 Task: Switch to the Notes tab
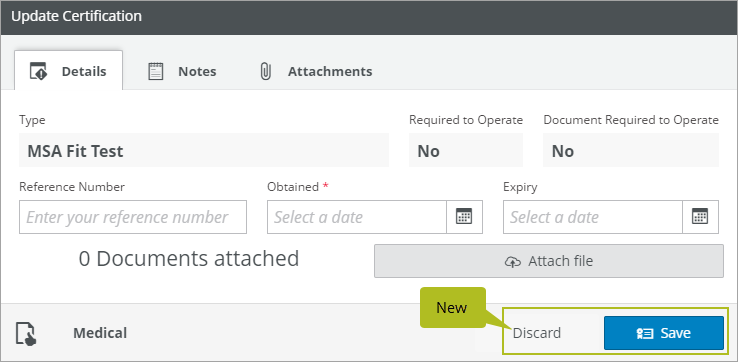click(x=182, y=72)
